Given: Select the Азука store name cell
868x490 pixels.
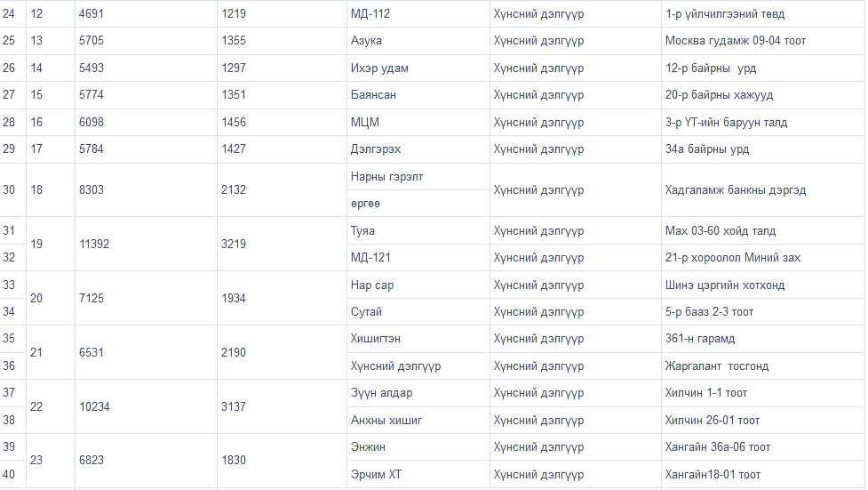Looking at the screenshot, I should 366,41.
